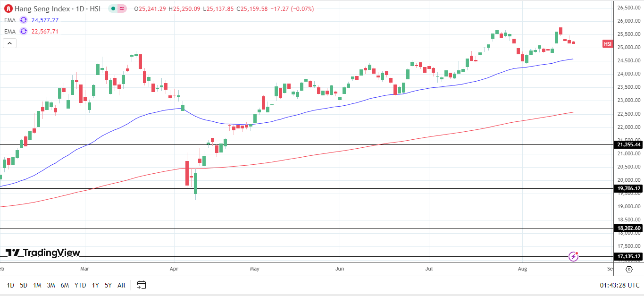Click the Jul label on time axis
The image size is (644, 296).
[x=429, y=269]
